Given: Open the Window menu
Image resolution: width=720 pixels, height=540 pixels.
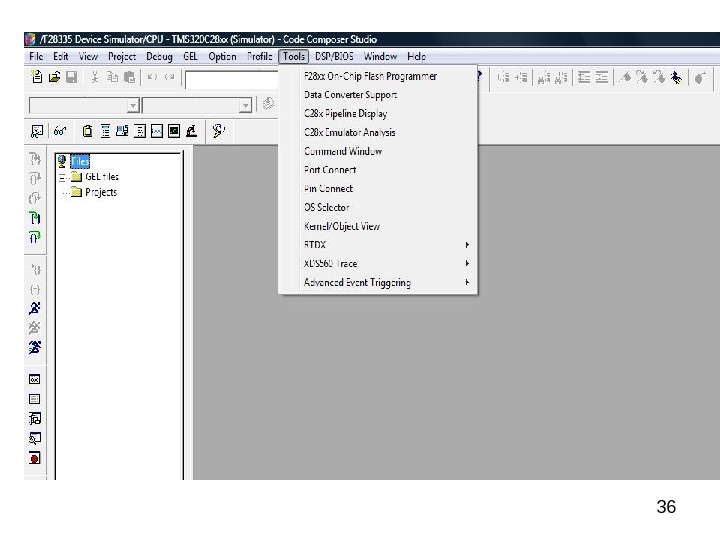Looking at the screenshot, I should pos(380,56).
